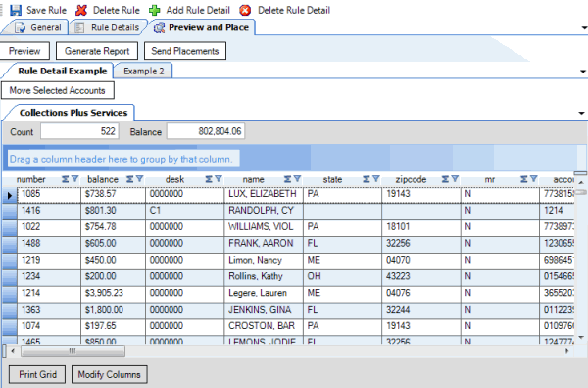Click the horizontal scrollbar thumb of the grid
This screenshot has height=388, width=588.
point(73,351)
